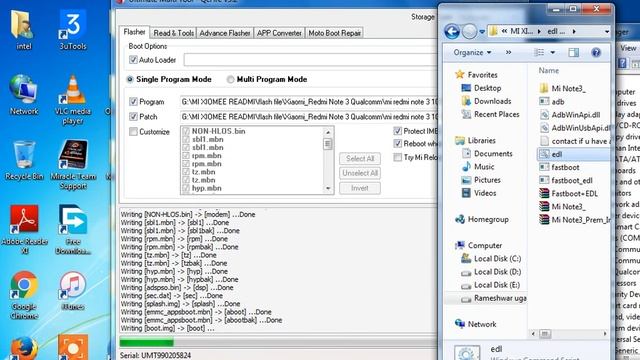Toggle the Patch checkbox
The image size is (640, 360).
click(x=133, y=117)
